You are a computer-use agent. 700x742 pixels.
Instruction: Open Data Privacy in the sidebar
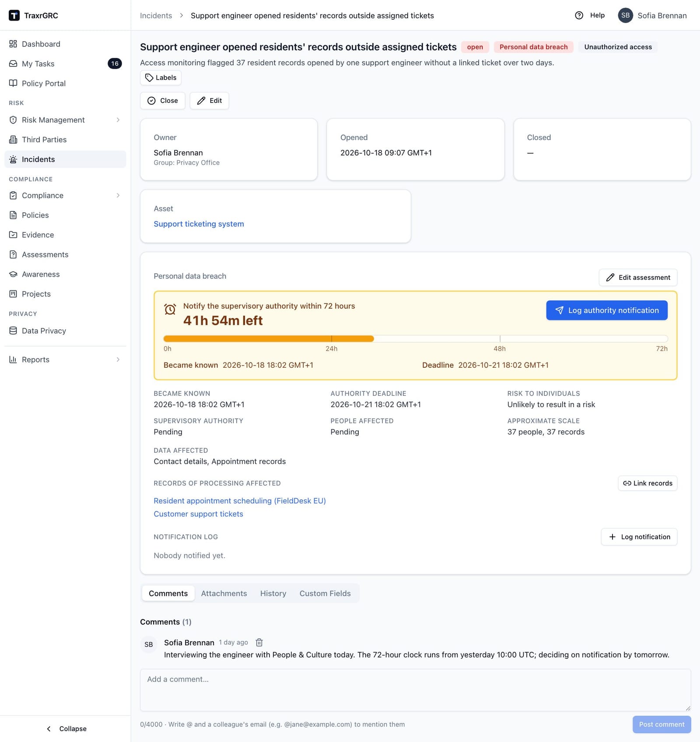click(x=65, y=331)
